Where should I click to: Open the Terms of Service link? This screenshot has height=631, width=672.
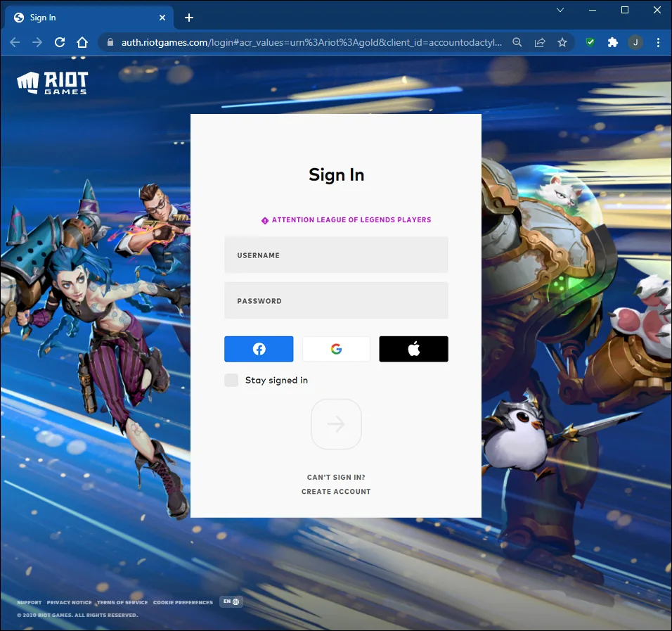(x=122, y=602)
